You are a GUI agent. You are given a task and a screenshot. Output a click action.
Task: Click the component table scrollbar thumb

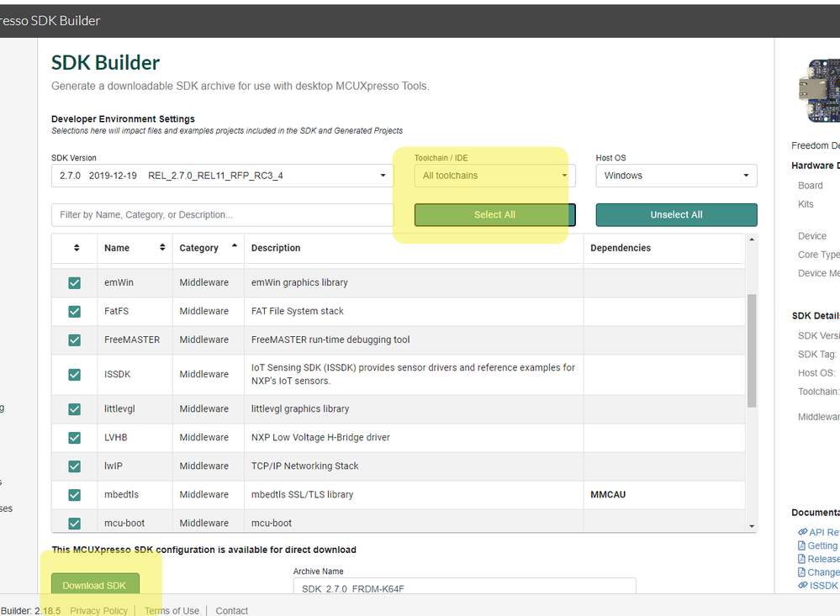tap(752, 350)
